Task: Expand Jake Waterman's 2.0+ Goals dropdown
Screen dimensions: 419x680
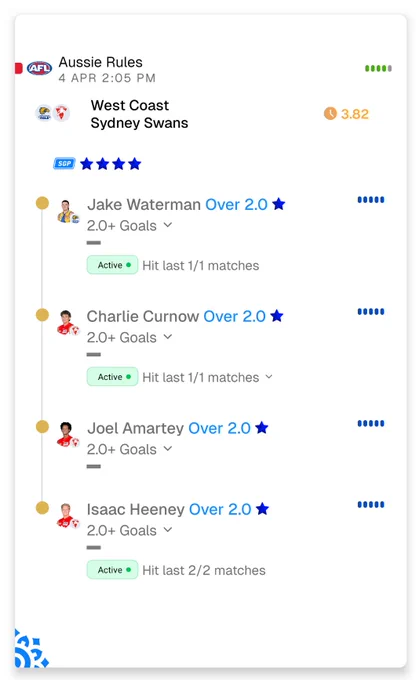Action: [168, 225]
